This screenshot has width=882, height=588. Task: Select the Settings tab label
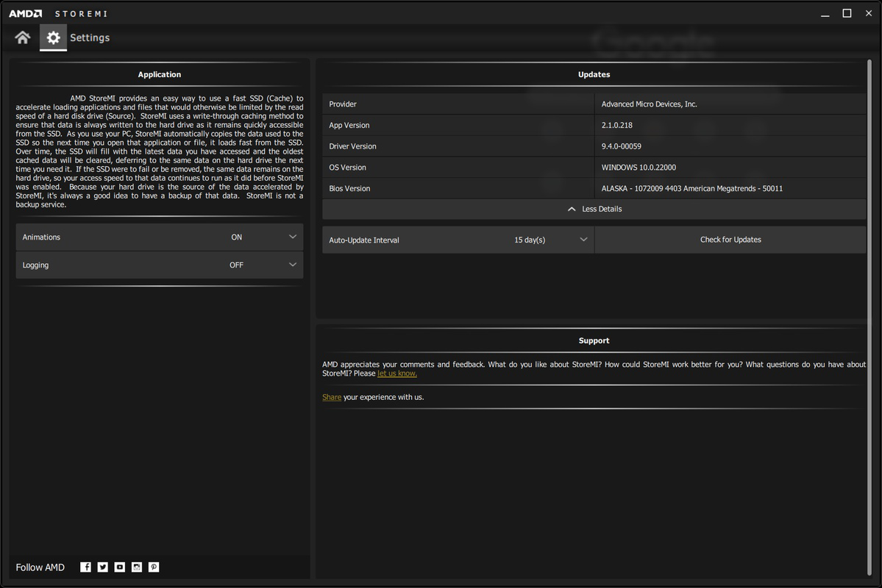coord(90,37)
